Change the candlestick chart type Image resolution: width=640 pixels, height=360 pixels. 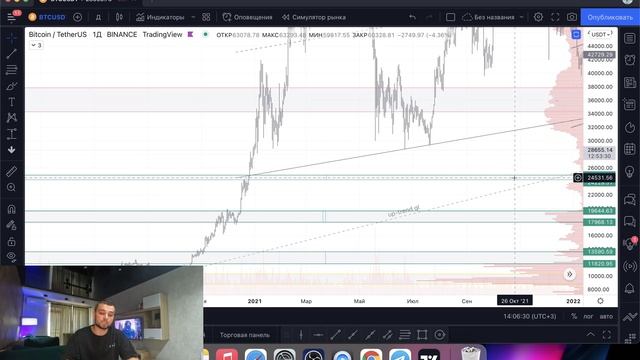(119, 17)
